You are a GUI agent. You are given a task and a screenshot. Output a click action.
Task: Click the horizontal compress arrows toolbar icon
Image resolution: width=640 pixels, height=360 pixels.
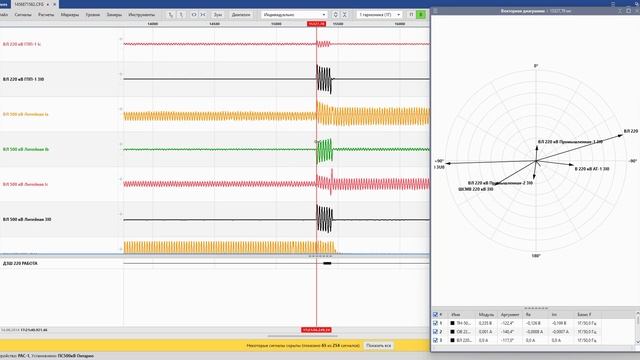pos(203,15)
